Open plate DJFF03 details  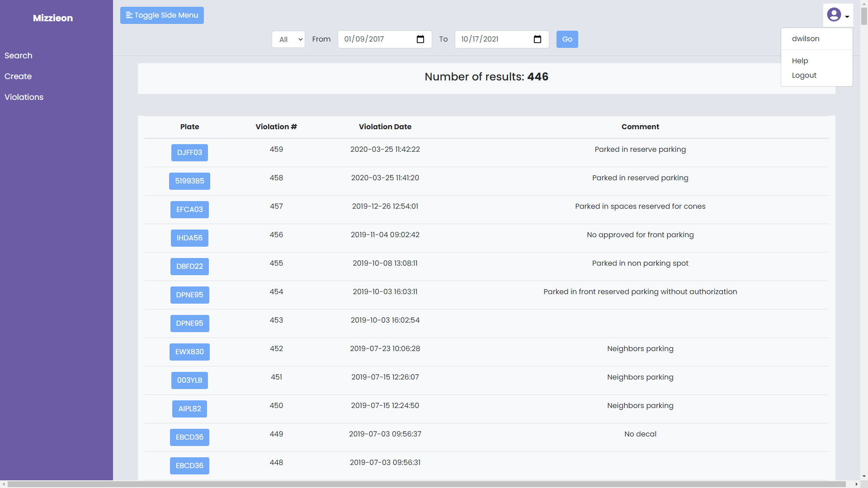pyautogui.click(x=189, y=153)
